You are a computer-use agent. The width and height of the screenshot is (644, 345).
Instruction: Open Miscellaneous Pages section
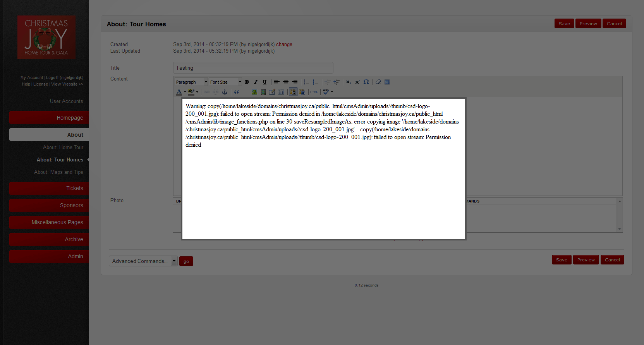tap(49, 222)
